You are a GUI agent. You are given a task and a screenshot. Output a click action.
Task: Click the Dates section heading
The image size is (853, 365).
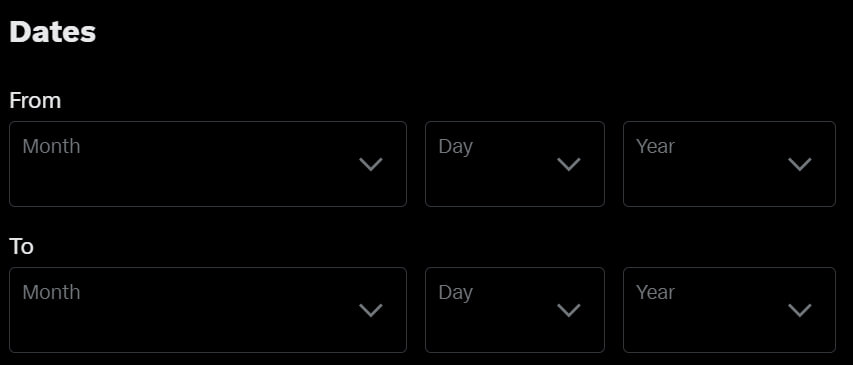53,32
